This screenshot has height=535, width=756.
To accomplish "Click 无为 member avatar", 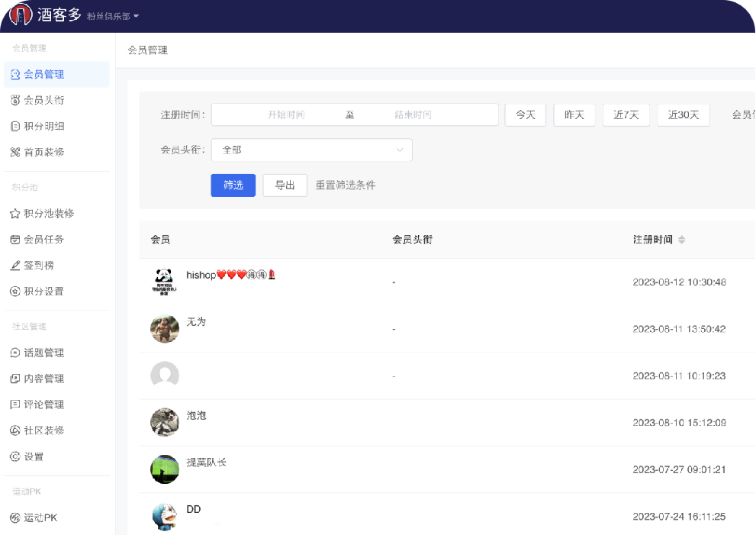I will pos(165,328).
